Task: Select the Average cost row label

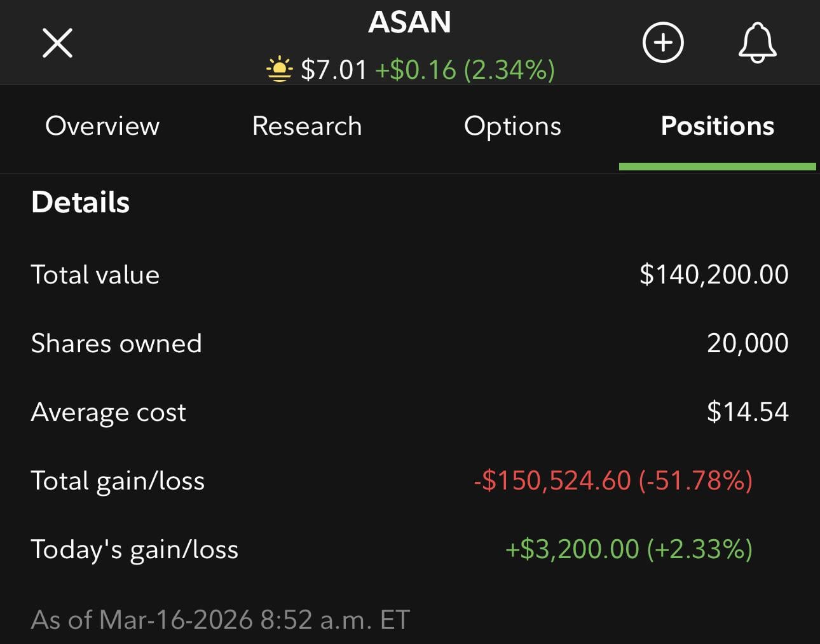Action: click(109, 412)
